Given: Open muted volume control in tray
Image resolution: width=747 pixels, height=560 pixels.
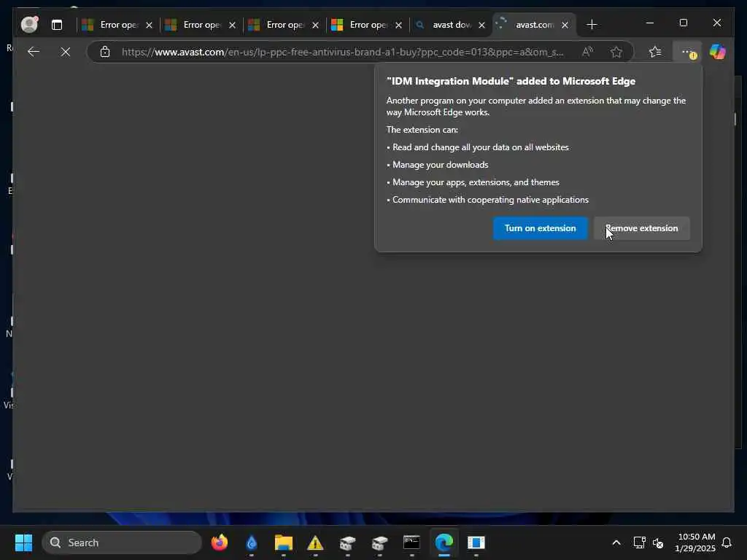Looking at the screenshot, I should click(x=659, y=542).
